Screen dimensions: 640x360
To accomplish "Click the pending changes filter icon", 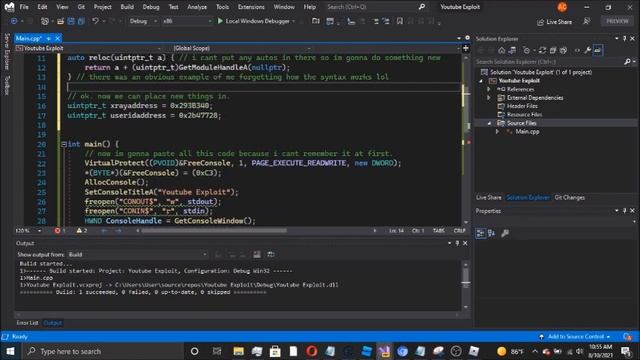I will (527, 50).
